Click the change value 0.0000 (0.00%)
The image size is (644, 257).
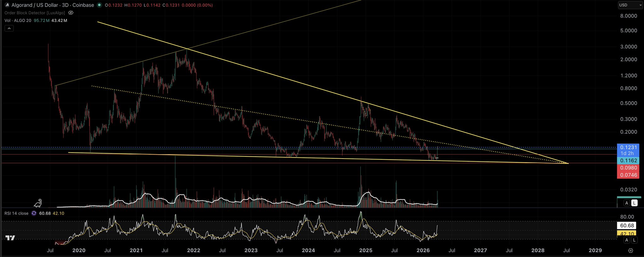[197, 5]
